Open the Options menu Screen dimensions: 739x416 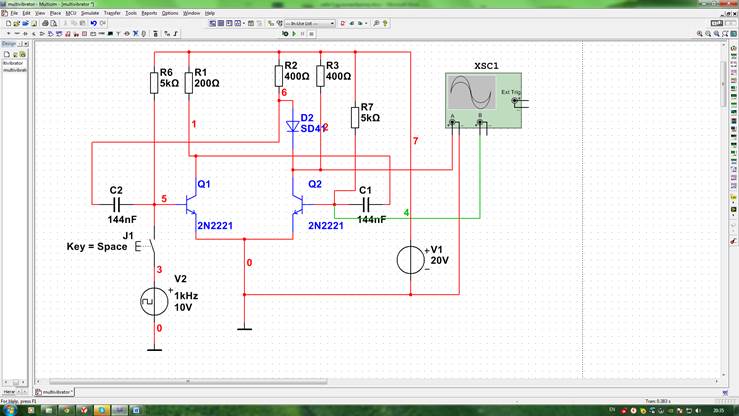click(x=170, y=13)
